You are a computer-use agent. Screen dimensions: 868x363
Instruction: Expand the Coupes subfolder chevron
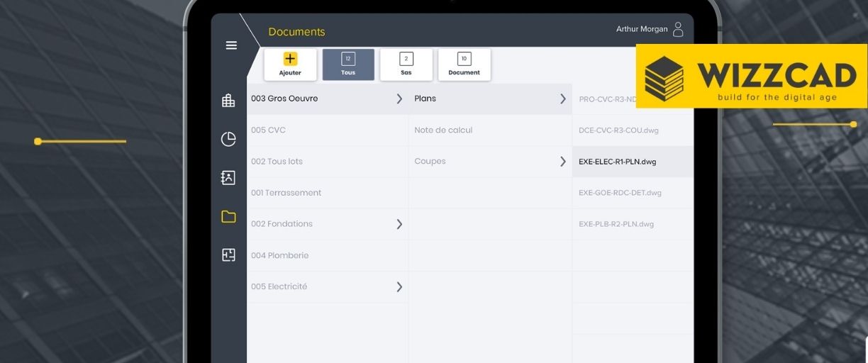(x=563, y=162)
